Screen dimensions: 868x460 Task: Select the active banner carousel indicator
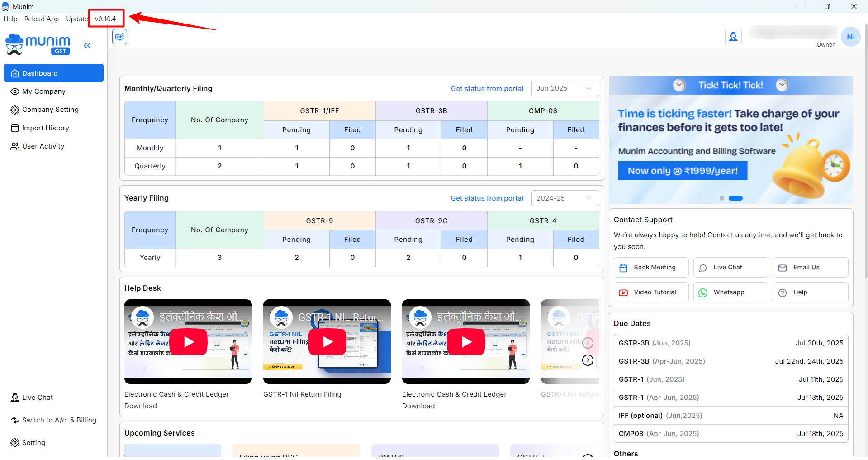point(735,198)
